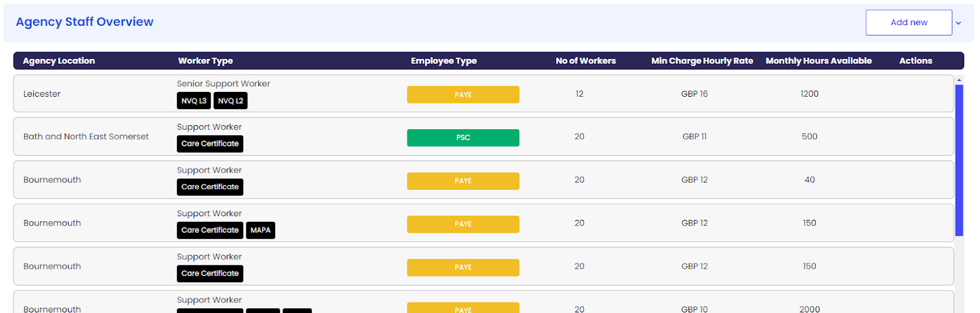This screenshot has width=980, height=313.
Task: Click the Leicester location cell
Action: (x=42, y=94)
